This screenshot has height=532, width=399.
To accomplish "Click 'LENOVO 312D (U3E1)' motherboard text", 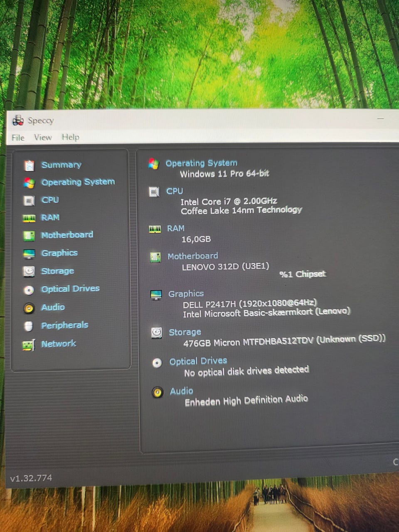I will click(x=226, y=266).
